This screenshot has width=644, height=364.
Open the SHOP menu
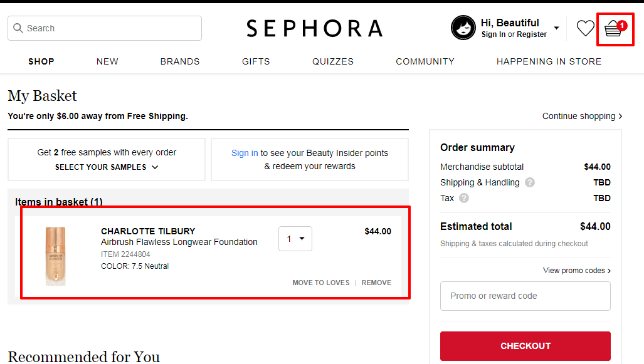[x=41, y=61]
